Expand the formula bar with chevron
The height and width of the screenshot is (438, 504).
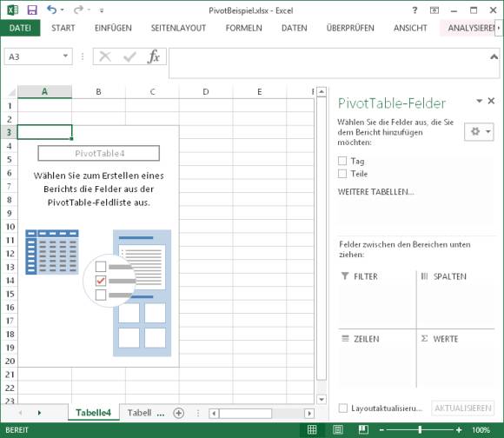[494, 56]
